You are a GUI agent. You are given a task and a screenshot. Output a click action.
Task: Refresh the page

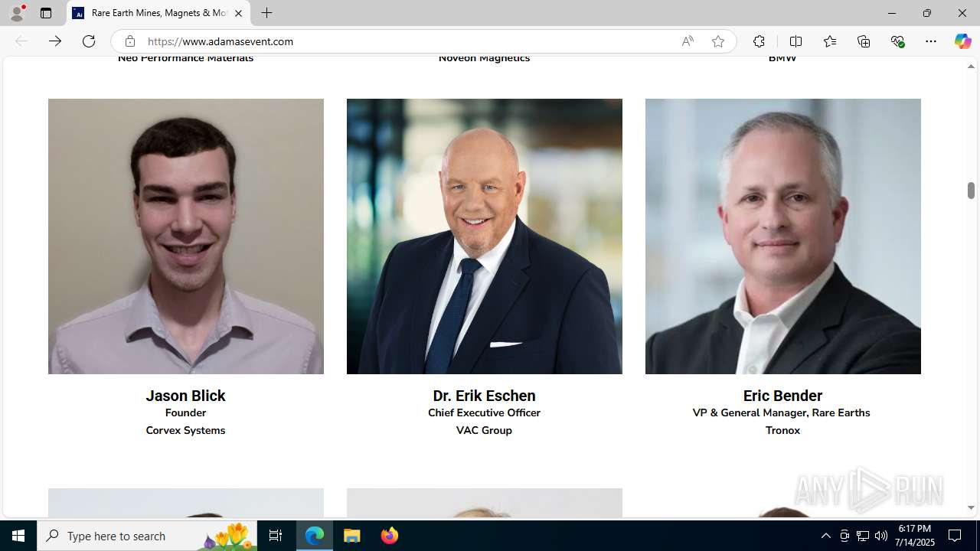point(89,41)
